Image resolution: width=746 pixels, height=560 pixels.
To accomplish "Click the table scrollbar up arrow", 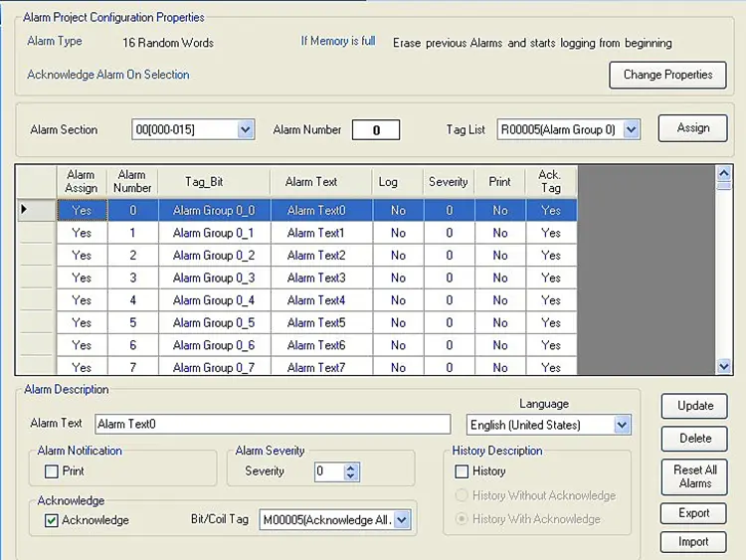I will point(724,173).
